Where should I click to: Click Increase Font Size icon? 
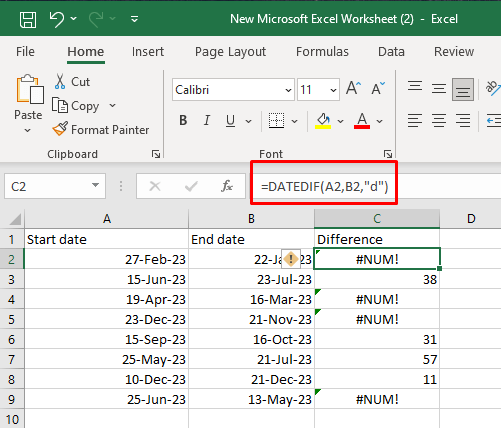pyautogui.click(x=354, y=88)
